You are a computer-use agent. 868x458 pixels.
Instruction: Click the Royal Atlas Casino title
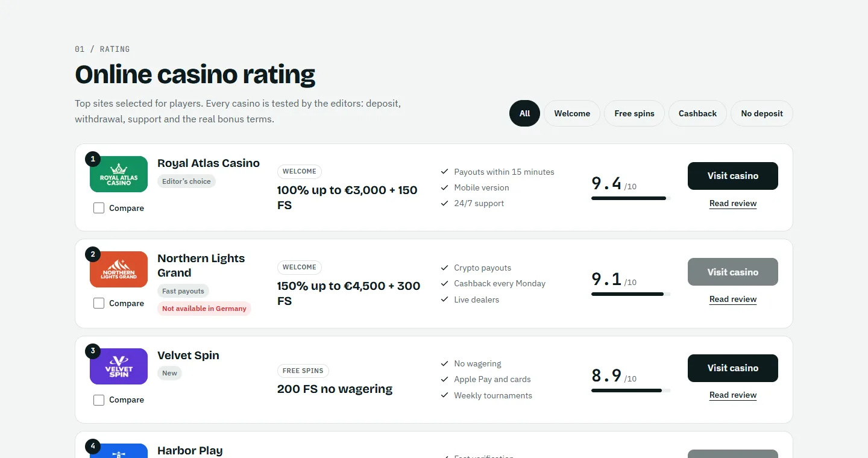209,163
